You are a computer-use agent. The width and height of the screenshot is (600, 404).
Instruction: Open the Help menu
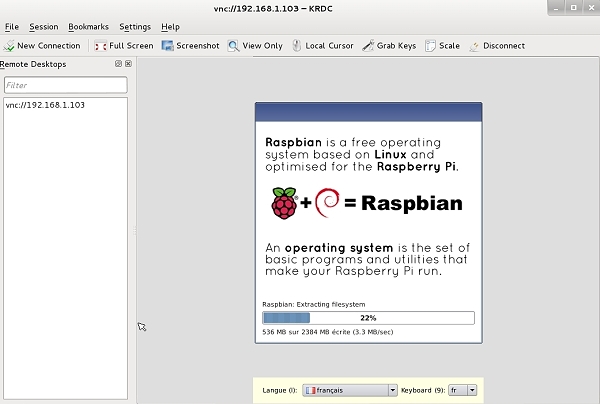170,27
